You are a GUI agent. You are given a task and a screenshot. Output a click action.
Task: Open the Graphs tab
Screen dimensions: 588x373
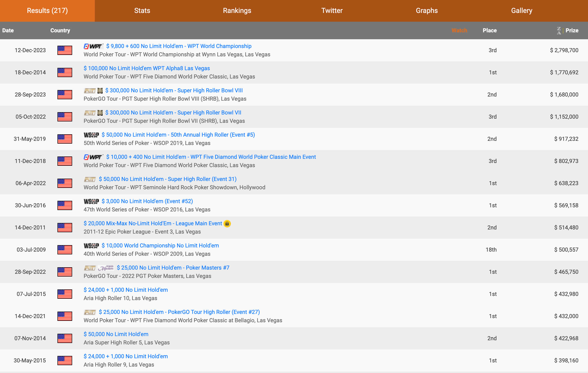click(427, 11)
